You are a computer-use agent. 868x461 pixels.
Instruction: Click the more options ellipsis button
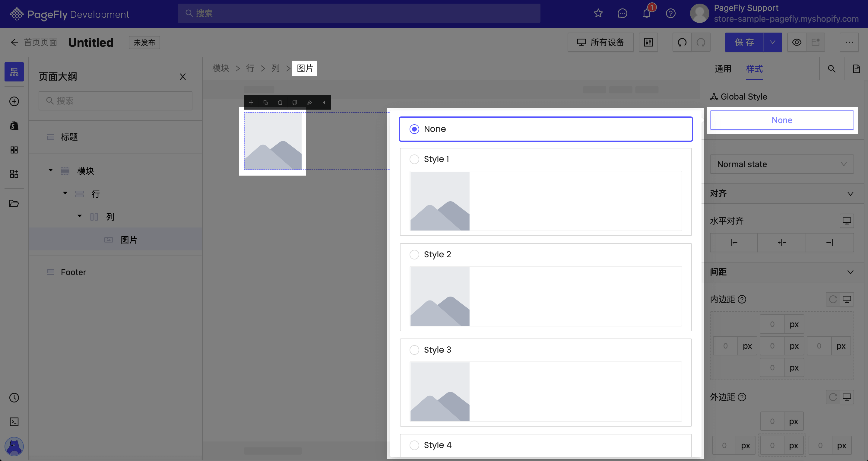point(849,42)
